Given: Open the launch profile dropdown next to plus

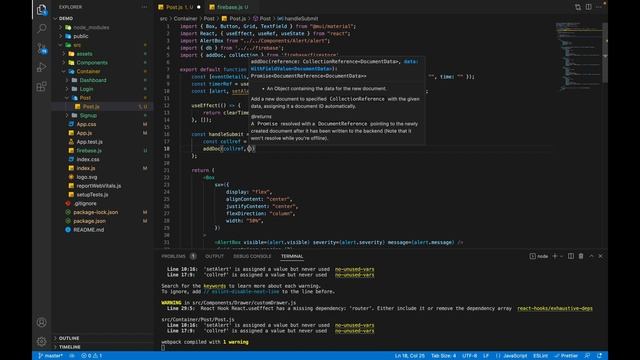Looking at the screenshot, I should pyautogui.click(x=562, y=256).
